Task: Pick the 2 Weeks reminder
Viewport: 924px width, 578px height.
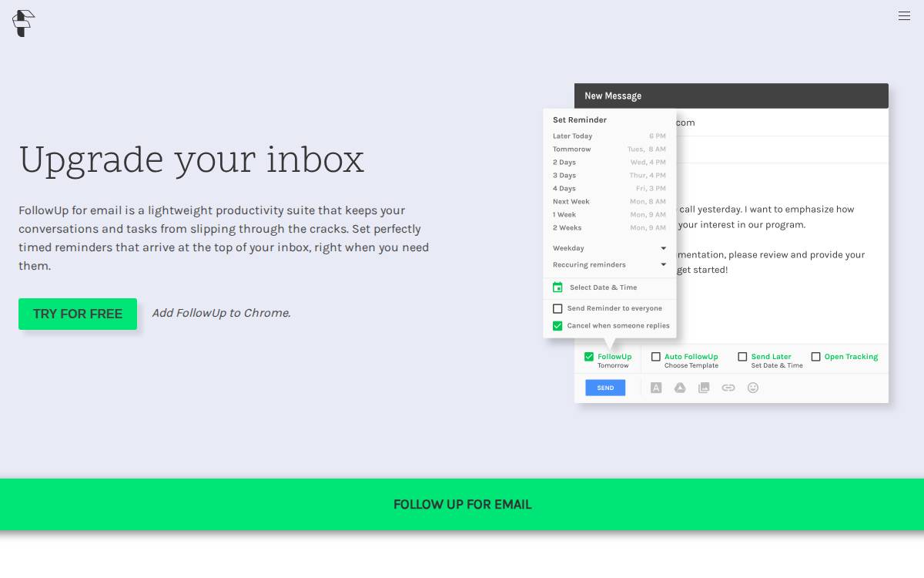Action: pyautogui.click(x=609, y=228)
